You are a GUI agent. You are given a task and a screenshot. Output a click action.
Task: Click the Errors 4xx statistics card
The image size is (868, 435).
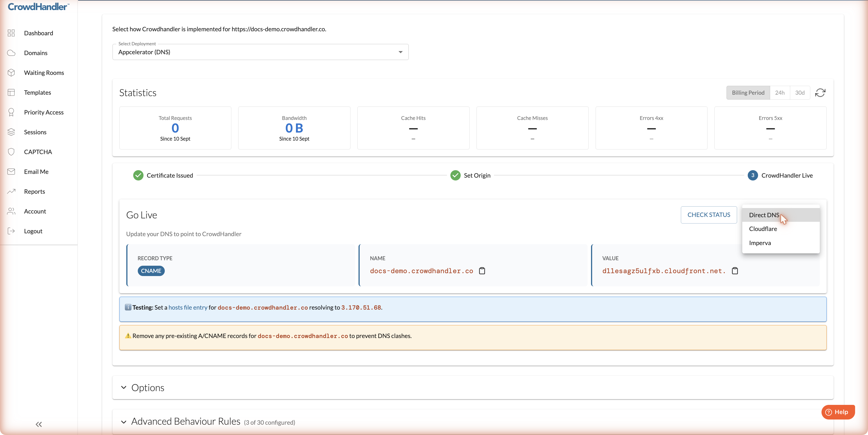coord(651,128)
